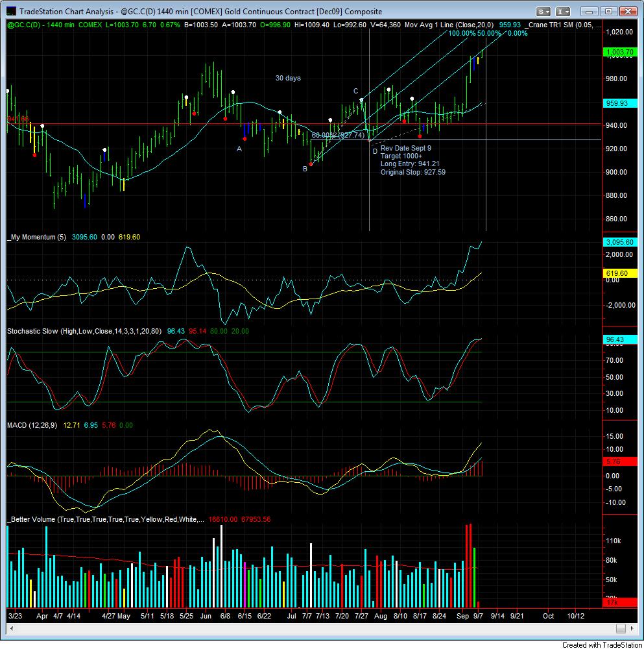This screenshot has height=649, width=644.
Task: Click the 980.00 price axis label
Action: pos(616,79)
